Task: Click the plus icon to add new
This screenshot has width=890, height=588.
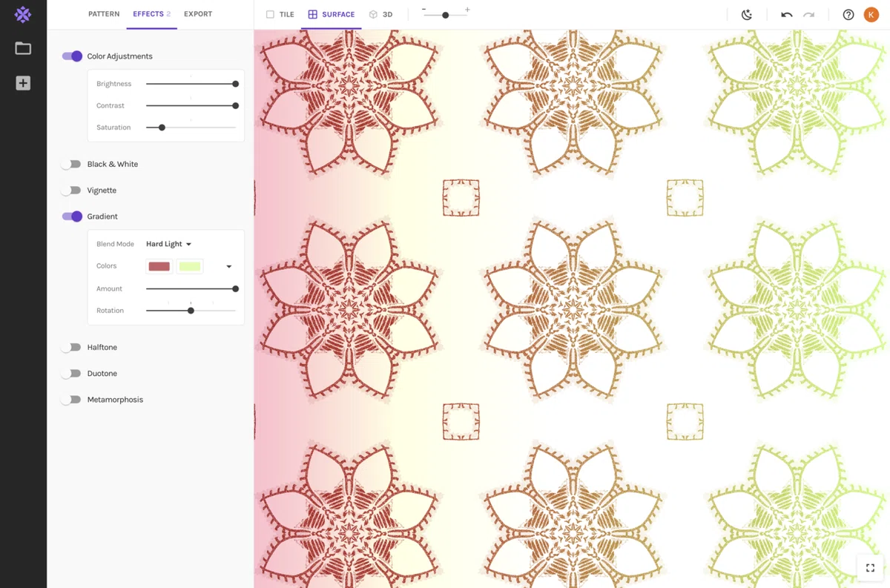Action: (23, 83)
